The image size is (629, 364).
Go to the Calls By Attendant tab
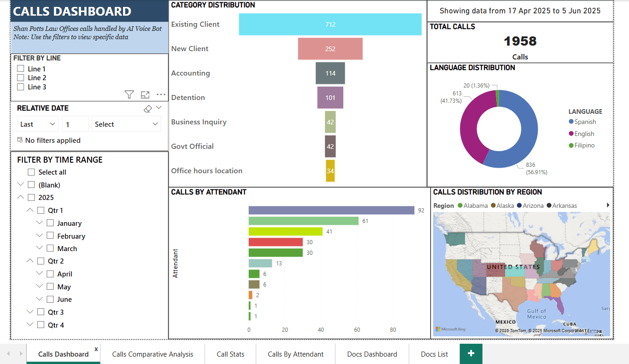click(x=295, y=354)
